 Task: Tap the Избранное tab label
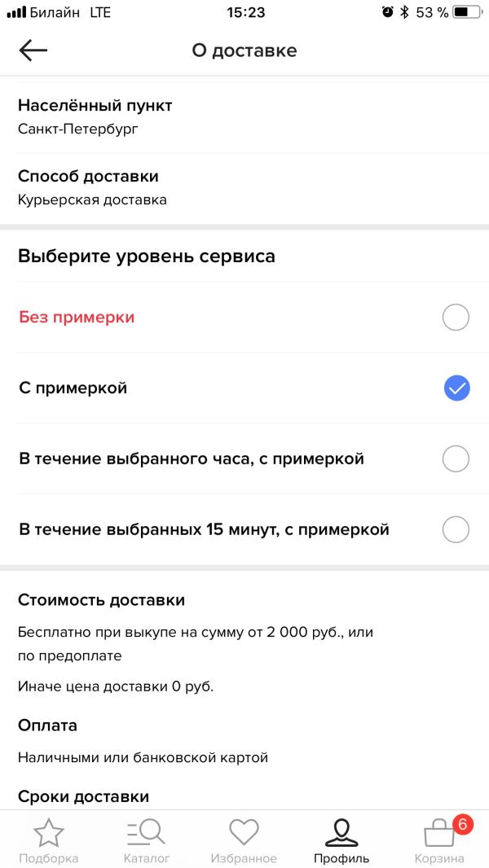244,858
